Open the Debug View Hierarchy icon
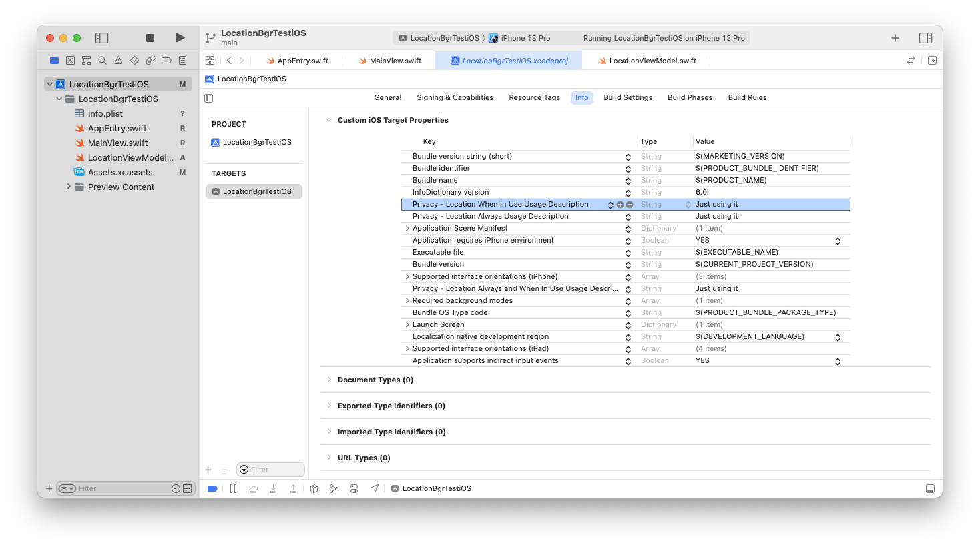 [x=314, y=488]
